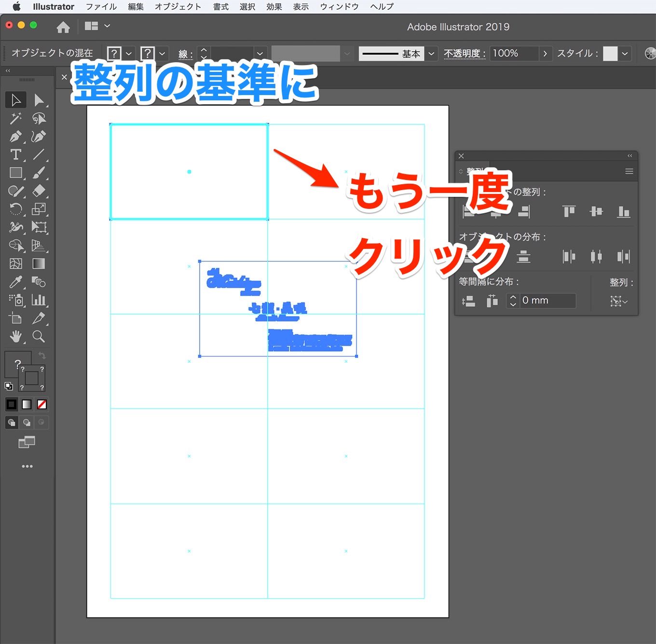The image size is (656, 644).
Task: Click horizontal distribute right icon
Action: click(624, 256)
